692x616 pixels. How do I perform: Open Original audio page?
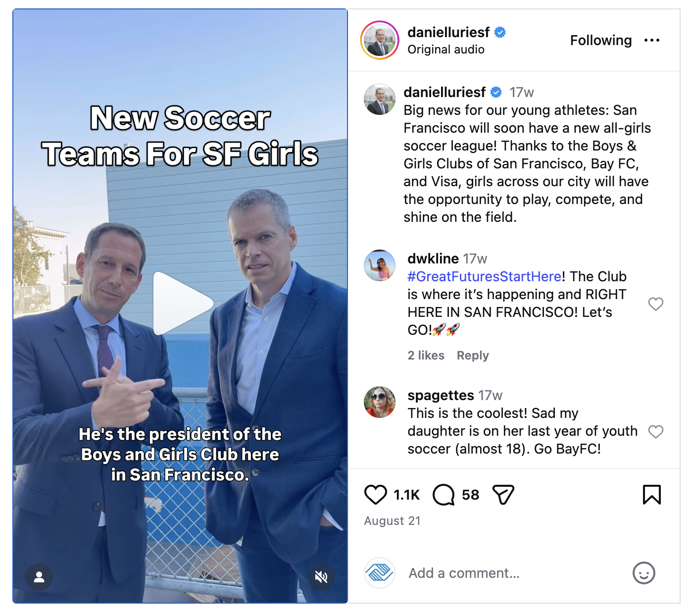446,50
